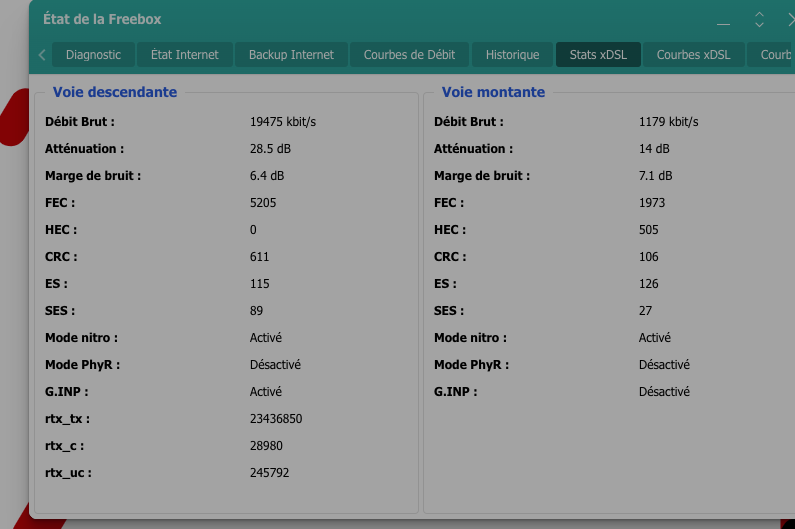
Task: Click the downstream noise margin 6.4 dB
Action: click(x=267, y=176)
